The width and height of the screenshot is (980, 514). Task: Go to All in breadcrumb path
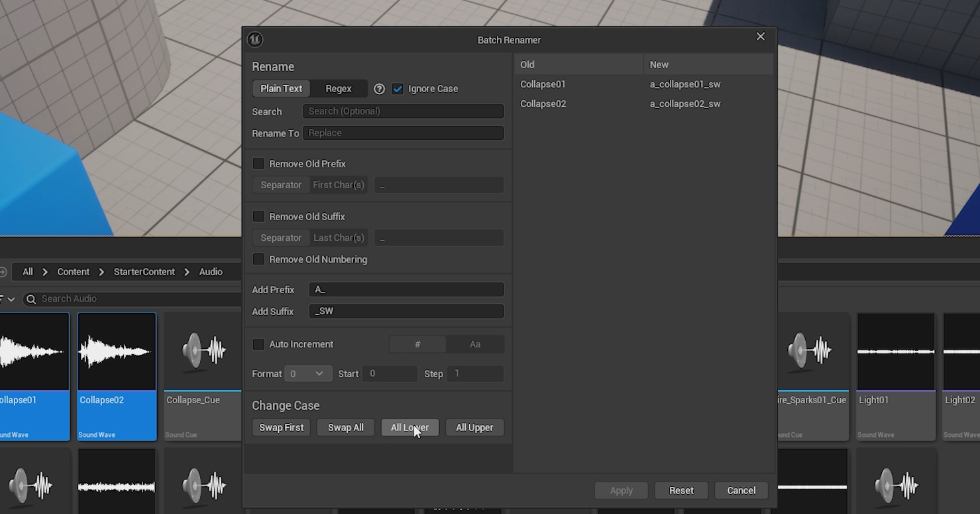point(27,272)
